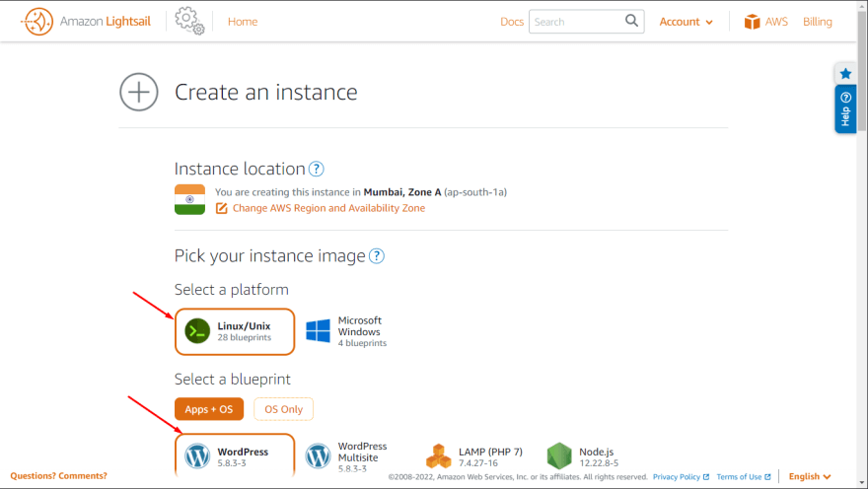This screenshot has height=489, width=868.
Task: Click the 'Select a blueprint' heading
Action: 233,379
